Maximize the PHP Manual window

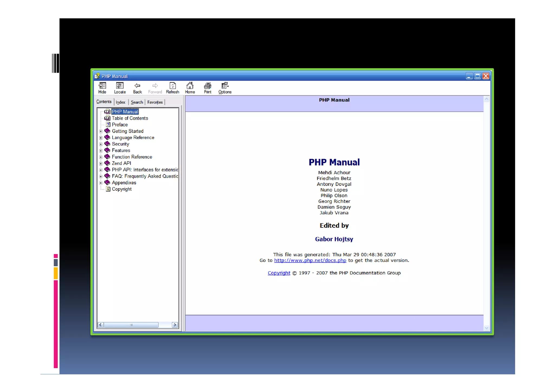[477, 76]
